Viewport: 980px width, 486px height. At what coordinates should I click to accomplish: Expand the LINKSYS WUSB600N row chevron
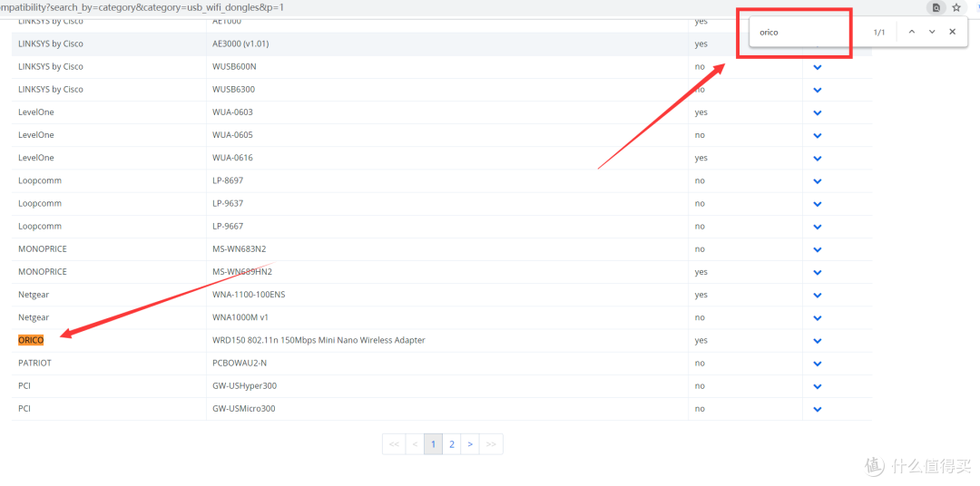pos(817,67)
